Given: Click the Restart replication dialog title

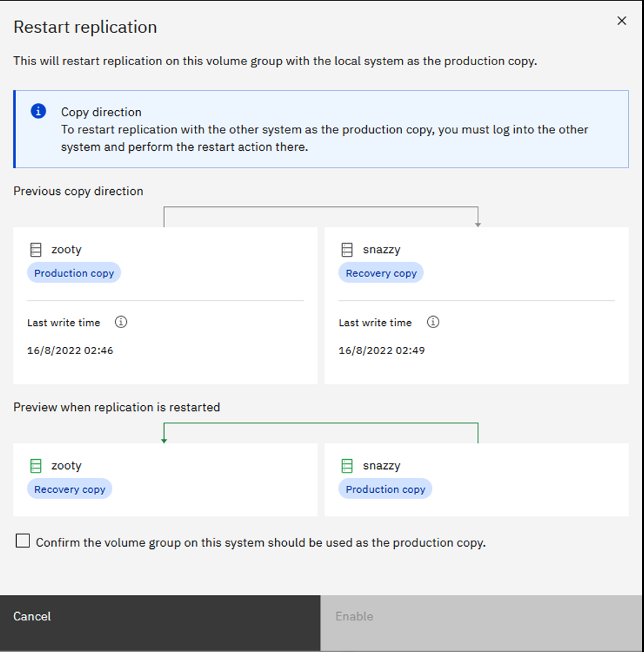Looking at the screenshot, I should tap(84, 27).
